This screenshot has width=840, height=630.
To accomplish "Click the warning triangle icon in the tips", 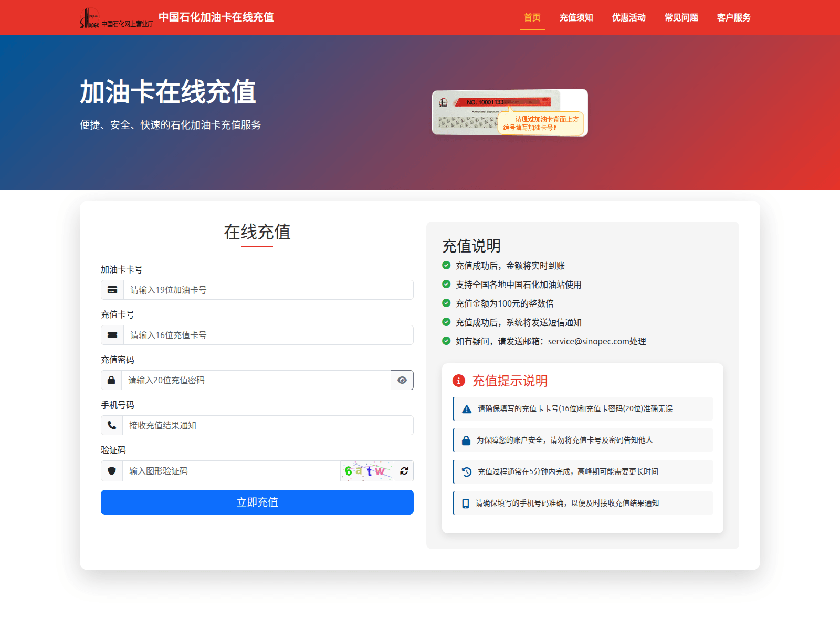I will point(467,409).
